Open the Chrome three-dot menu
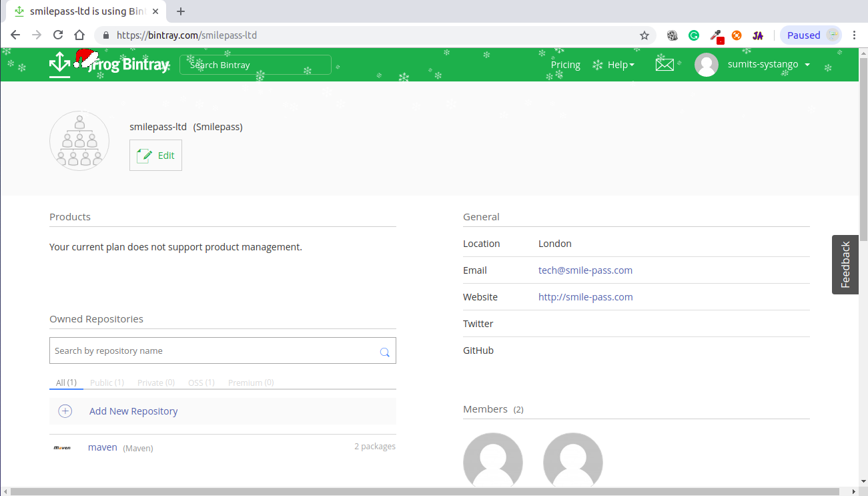The width and height of the screenshot is (868, 496). tap(855, 35)
